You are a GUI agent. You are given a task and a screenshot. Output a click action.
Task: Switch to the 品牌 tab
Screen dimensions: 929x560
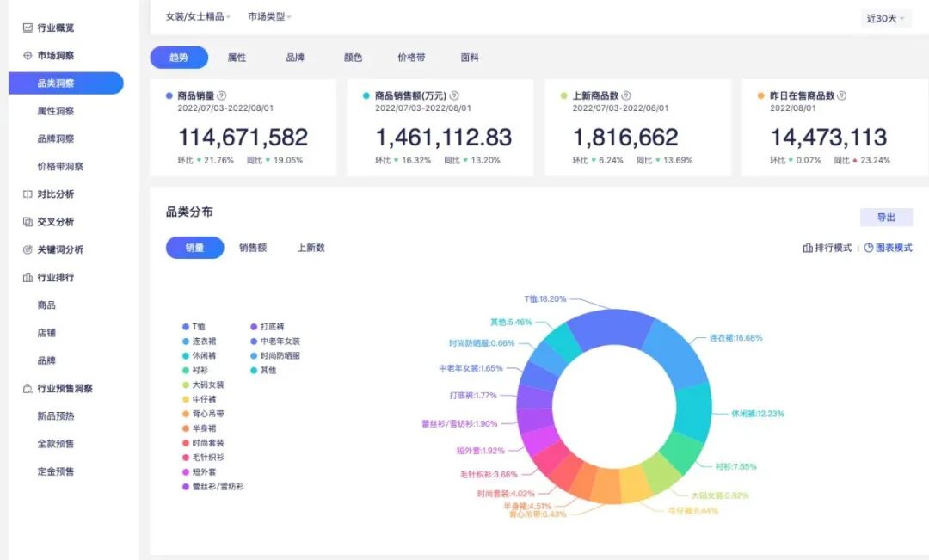coord(295,58)
